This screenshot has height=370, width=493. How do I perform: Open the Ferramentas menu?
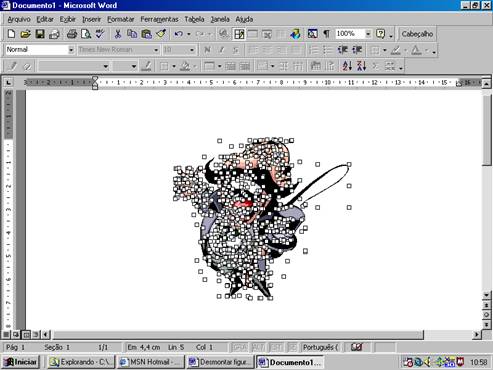pyautogui.click(x=159, y=19)
